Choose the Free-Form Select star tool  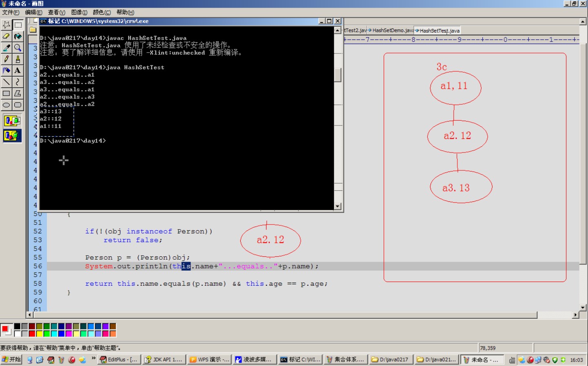point(7,25)
